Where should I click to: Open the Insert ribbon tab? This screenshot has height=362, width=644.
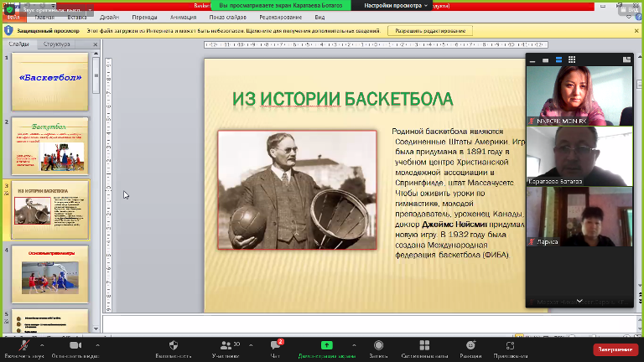coord(77,18)
